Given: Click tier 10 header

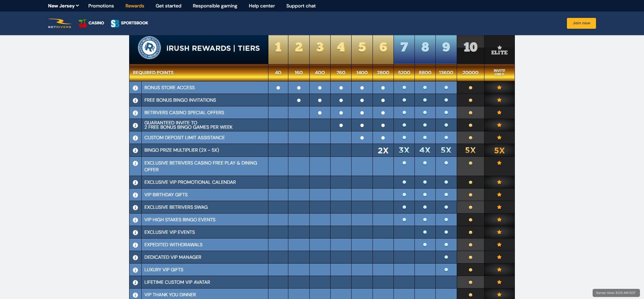Looking at the screenshot, I should point(470,49).
